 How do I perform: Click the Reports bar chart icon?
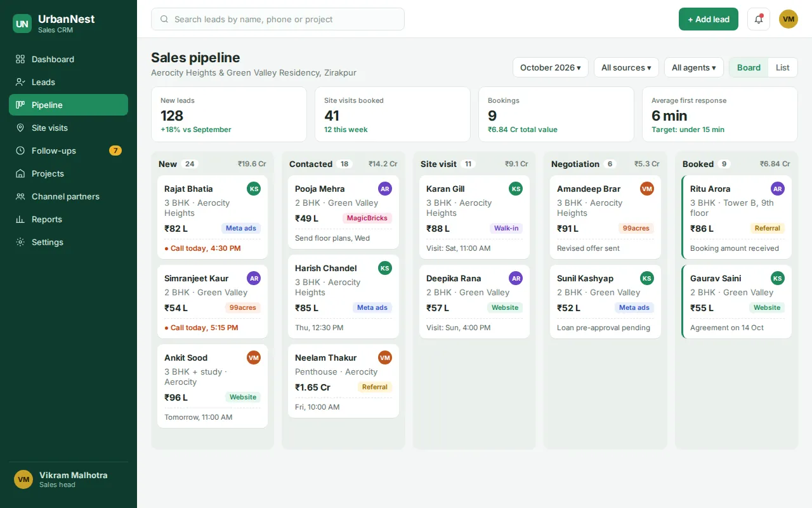click(20, 219)
